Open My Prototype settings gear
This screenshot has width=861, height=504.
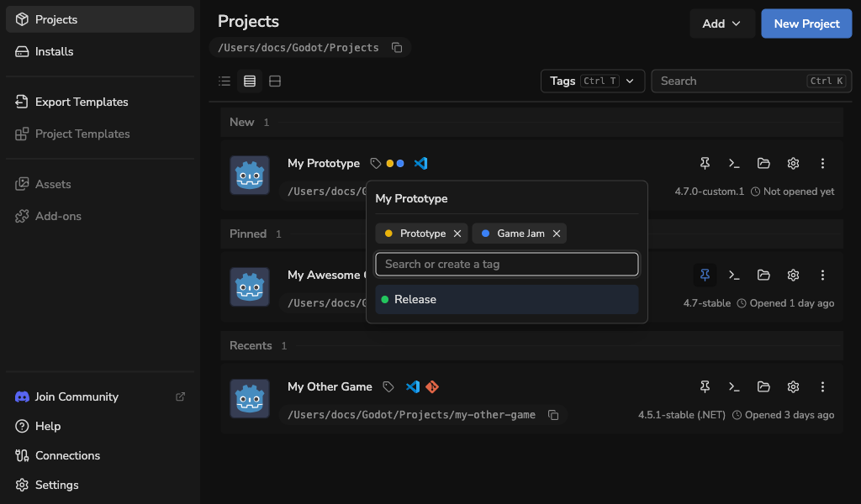point(793,164)
